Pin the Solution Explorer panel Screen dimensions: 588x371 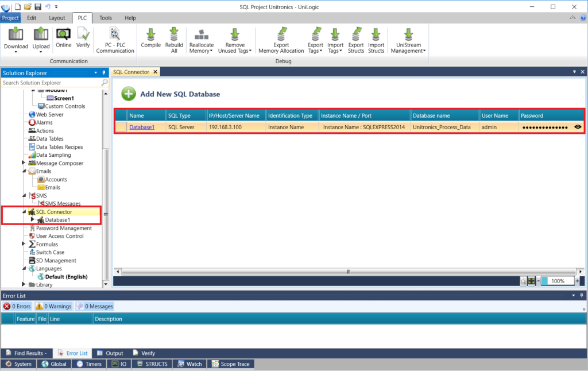pos(104,73)
